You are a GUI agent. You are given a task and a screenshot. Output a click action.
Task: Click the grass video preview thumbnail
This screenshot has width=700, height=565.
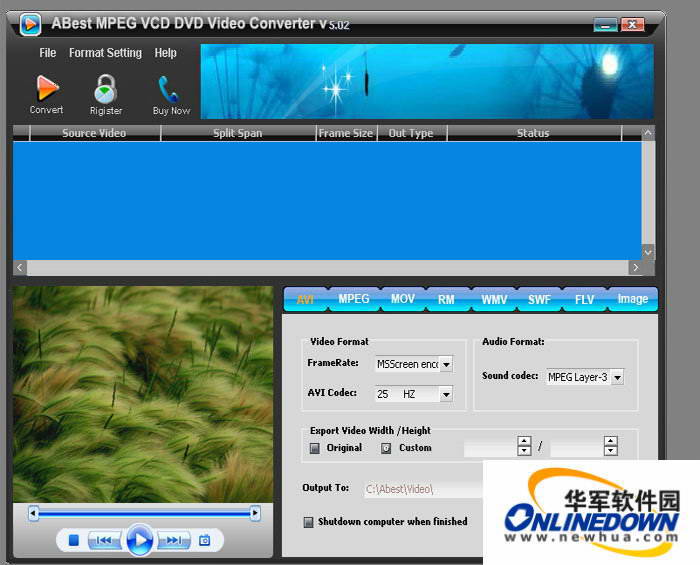(x=143, y=395)
